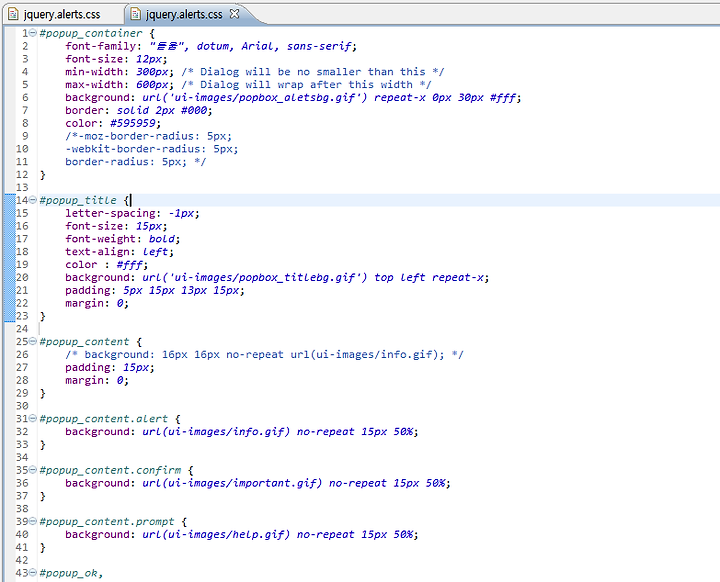Click the #popup_content.confirm selector
720x582 pixels.
click(110, 471)
